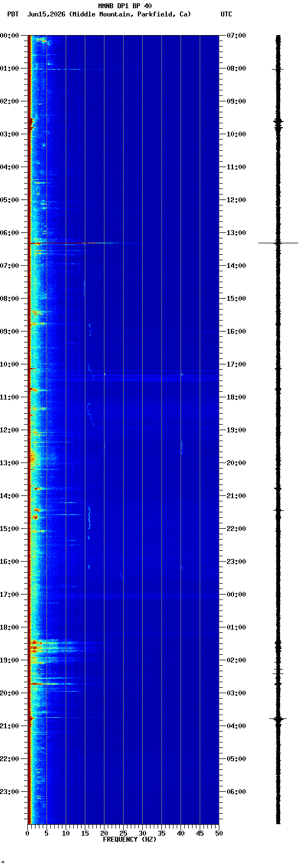
Task: Click the UTC time label 17:00
Action: coord(236,364)
